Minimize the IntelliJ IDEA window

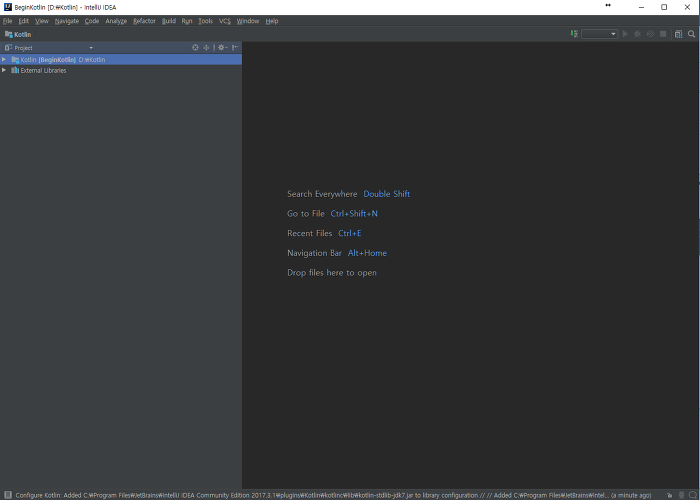(642, 7)
